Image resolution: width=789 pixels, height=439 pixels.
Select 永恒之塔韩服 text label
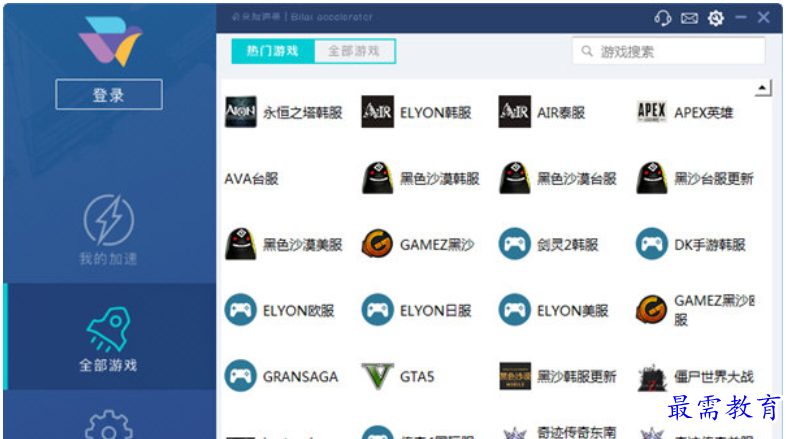[302, 112]
